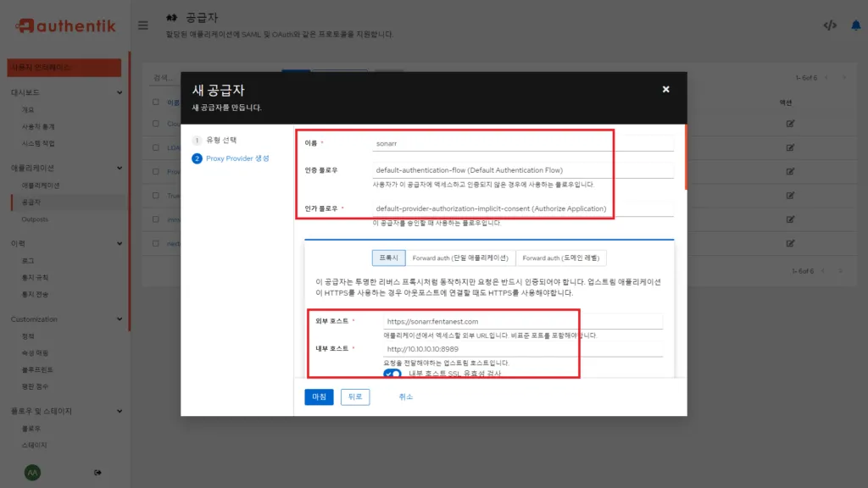Click the 뒤로 button to go back

pyautogui.click(x=355, y=396)
